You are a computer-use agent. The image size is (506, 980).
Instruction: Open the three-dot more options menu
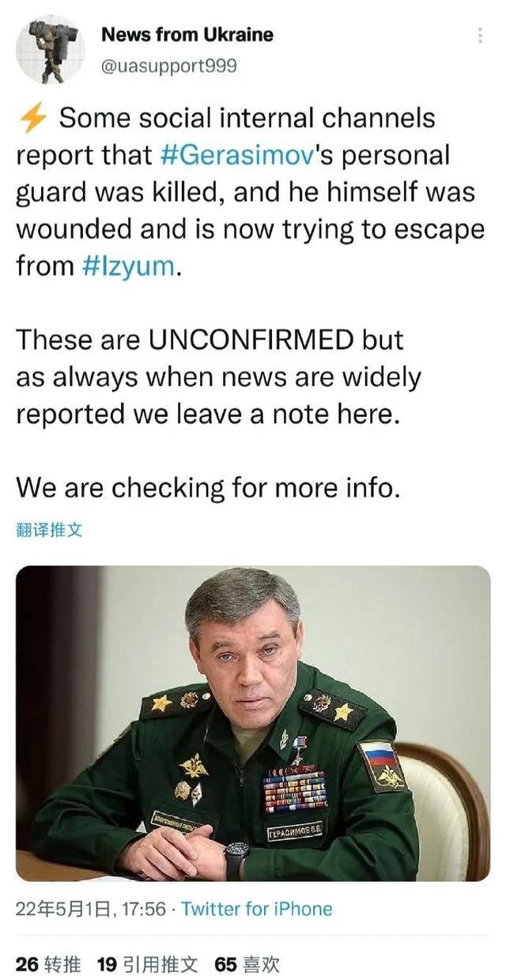tap(480, 36)
